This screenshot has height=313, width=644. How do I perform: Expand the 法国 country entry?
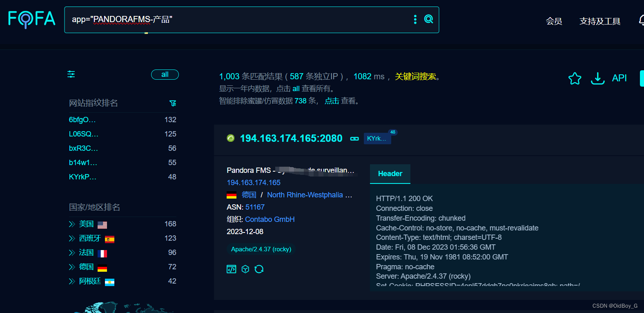(x=72, y=253)
